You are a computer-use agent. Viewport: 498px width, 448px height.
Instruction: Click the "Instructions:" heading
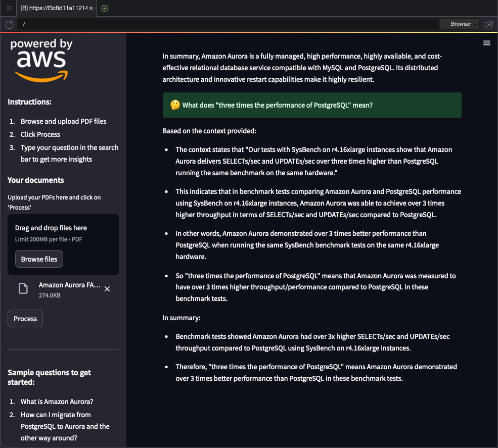click(x=29, y=102)
